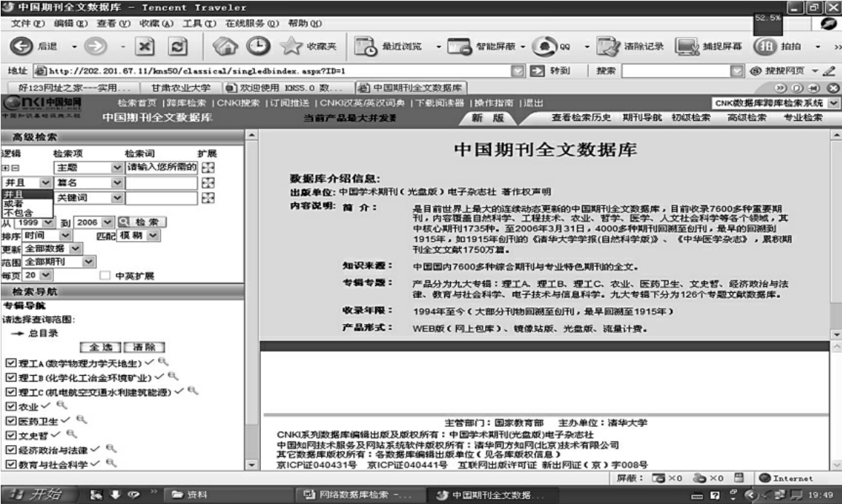Click the magnifier icon next to 文史哲
The image size is (842, 504).
71,433
